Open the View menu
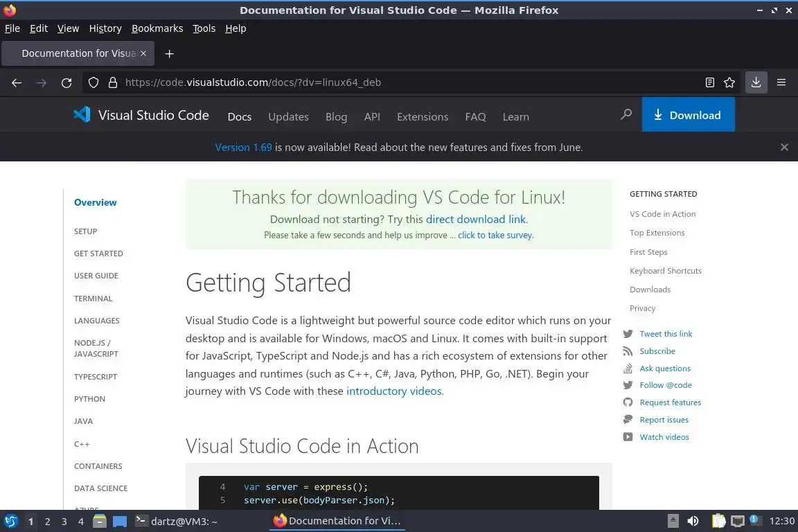The height and width of the screenshot is (532, 798). (68, 28)
